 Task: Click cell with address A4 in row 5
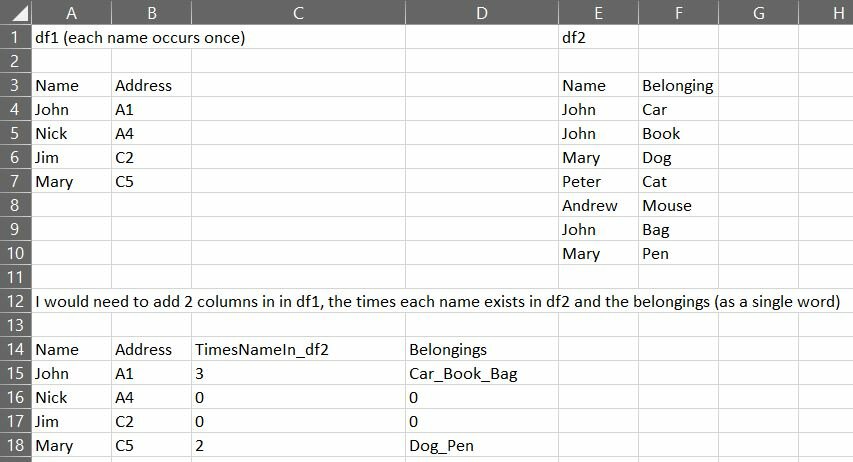coord(151,133)
